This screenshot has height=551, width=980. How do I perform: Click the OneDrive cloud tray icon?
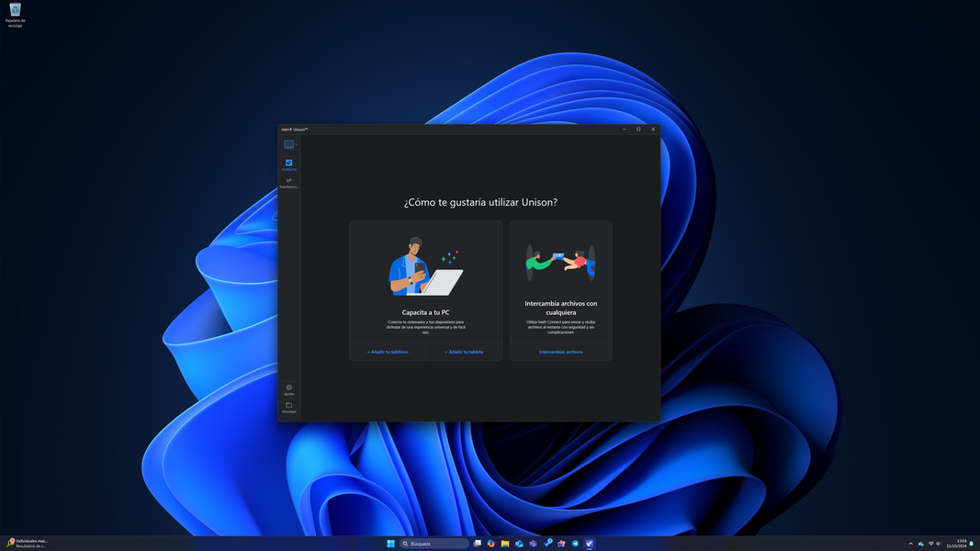pyautogui.click(x=920, y=545)
